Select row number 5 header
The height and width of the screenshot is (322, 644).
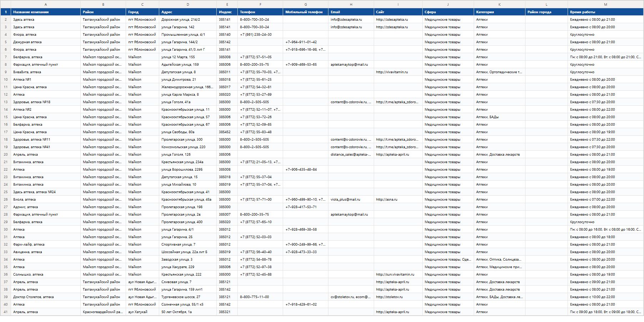[x=6, y=42]
